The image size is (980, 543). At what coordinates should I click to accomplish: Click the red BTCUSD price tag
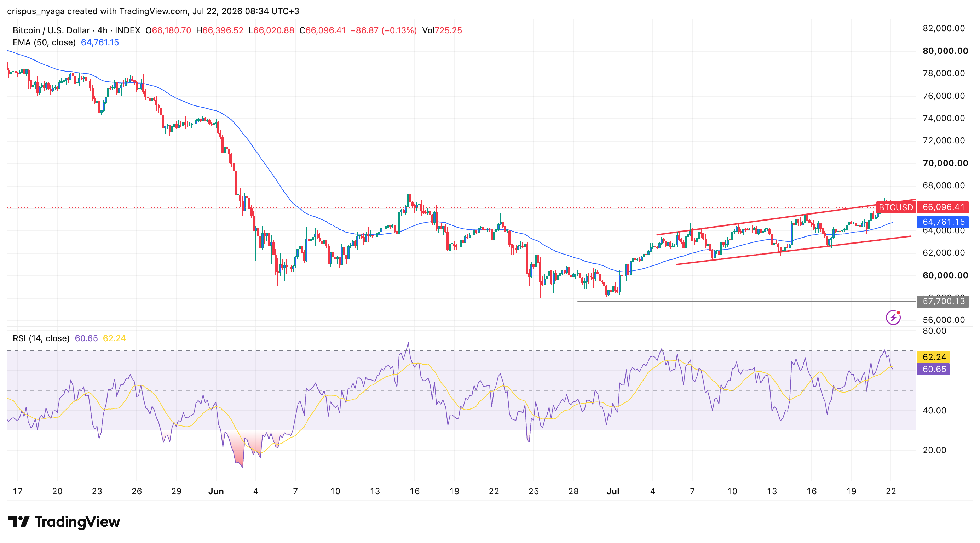pyautogui.click(x=895, y=207)
